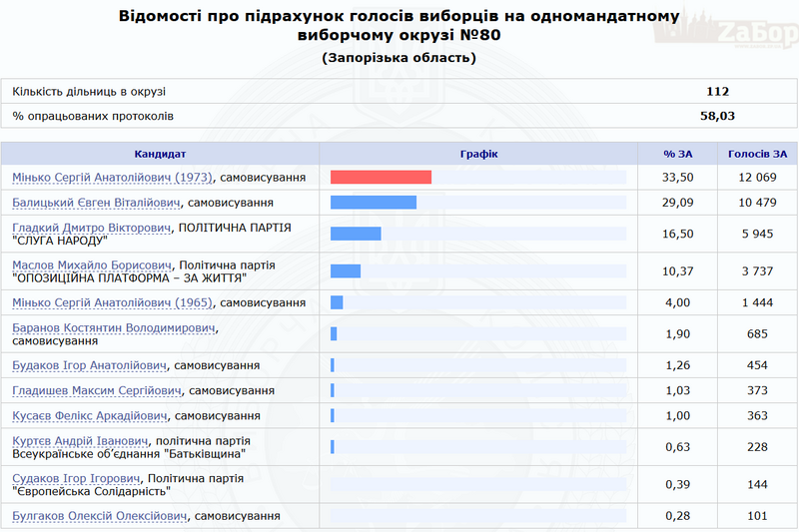The image size is (799, 532).
Task: Open Гладишев Максим Сергійович link
Action: coord(96,390)
